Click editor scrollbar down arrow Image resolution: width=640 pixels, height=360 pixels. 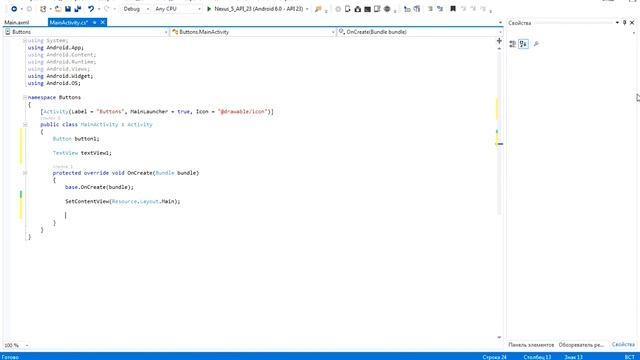499,337
